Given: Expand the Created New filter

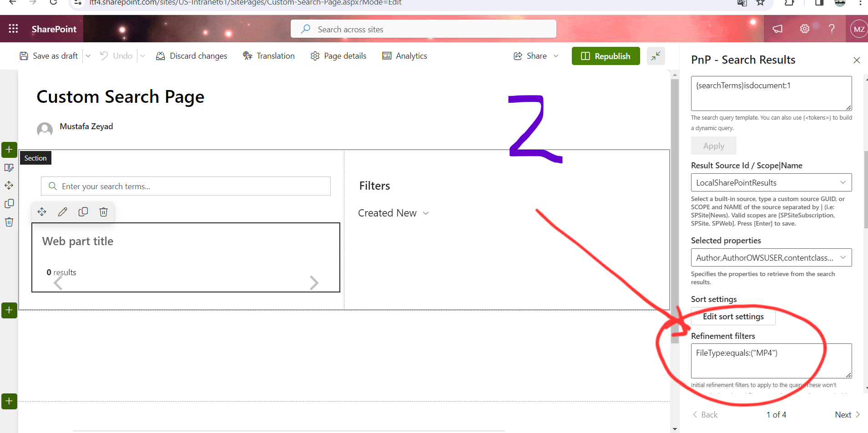Looking at the screenshot, I should point(394,213).
